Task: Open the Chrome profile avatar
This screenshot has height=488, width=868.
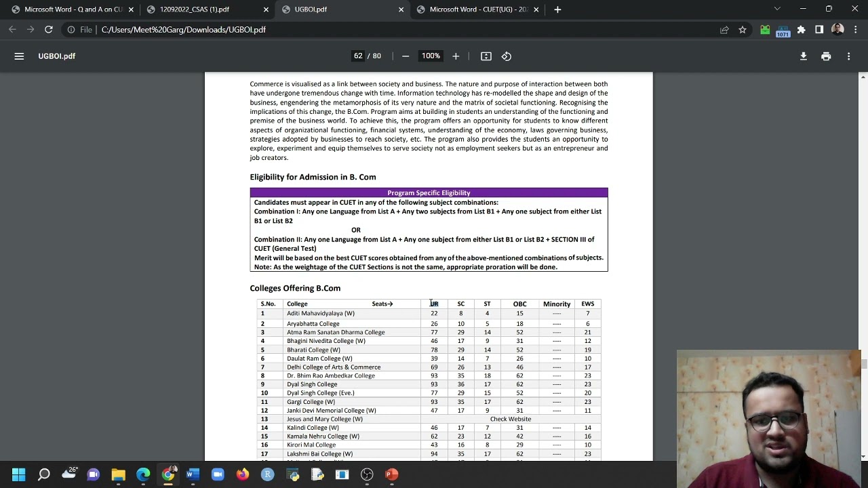Action: coord(837,30)
